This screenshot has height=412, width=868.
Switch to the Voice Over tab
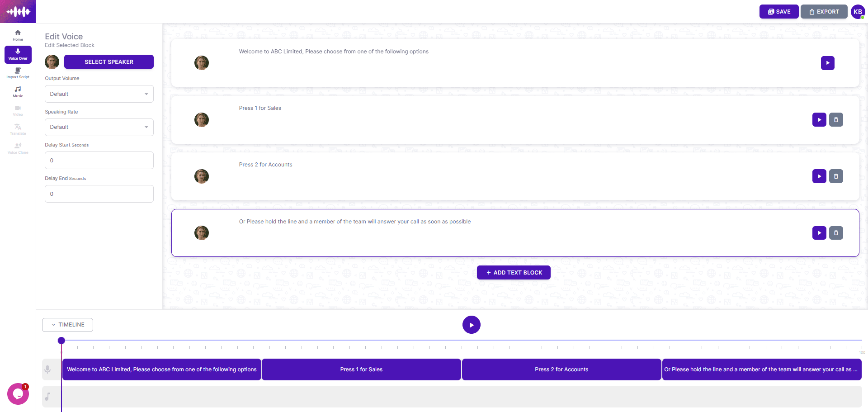(18, 54)
